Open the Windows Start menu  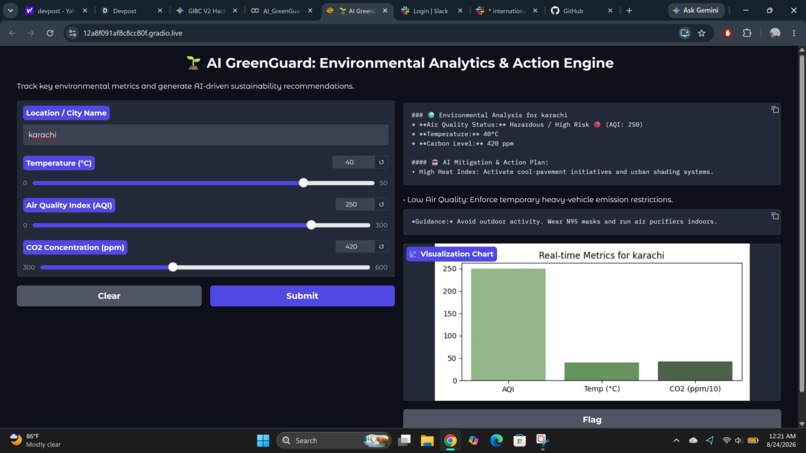click(x=263, y=440)
